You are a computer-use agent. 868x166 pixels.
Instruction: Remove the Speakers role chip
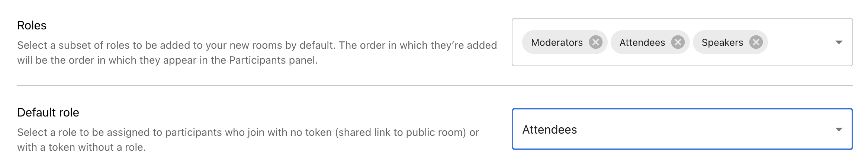756,42
